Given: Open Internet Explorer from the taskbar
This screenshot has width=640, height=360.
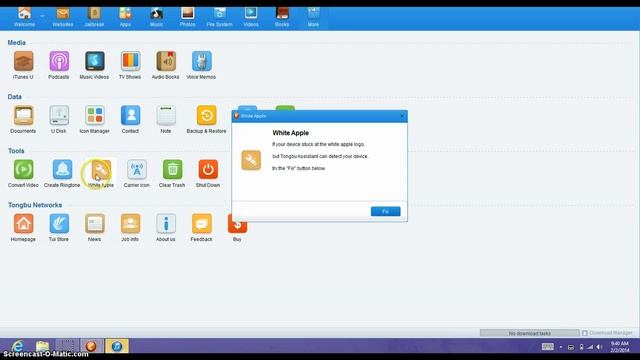Looking at the screenshot, I should [17, 346].
